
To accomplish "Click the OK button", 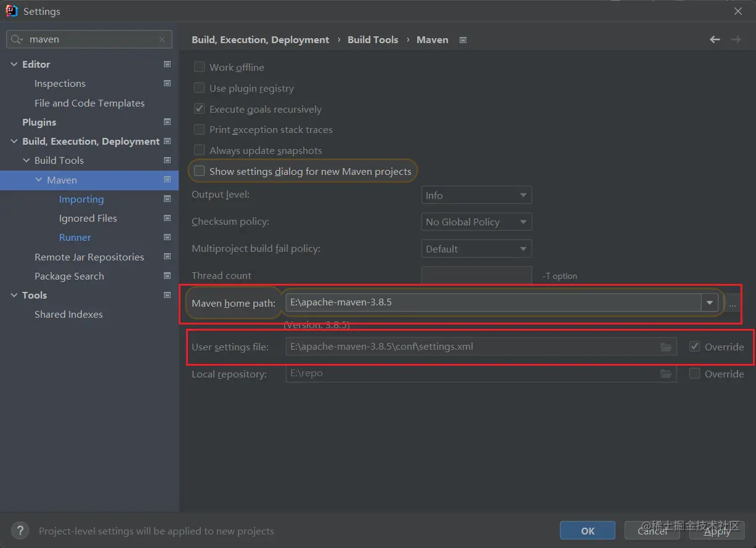I will click(588, 530).
